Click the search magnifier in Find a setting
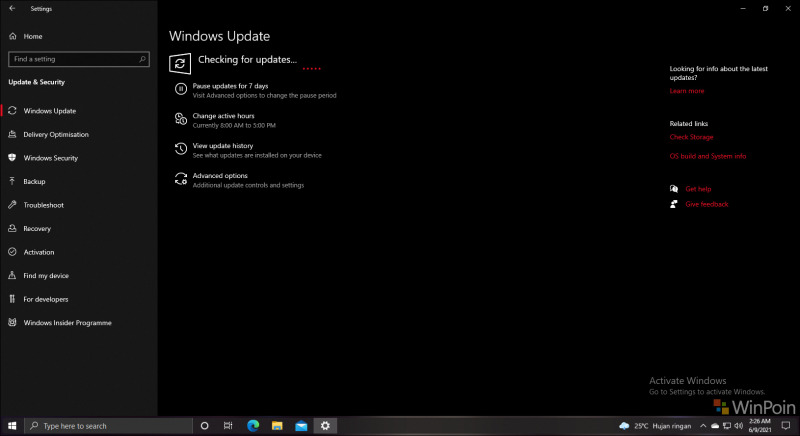 click(x=142, y=59)
